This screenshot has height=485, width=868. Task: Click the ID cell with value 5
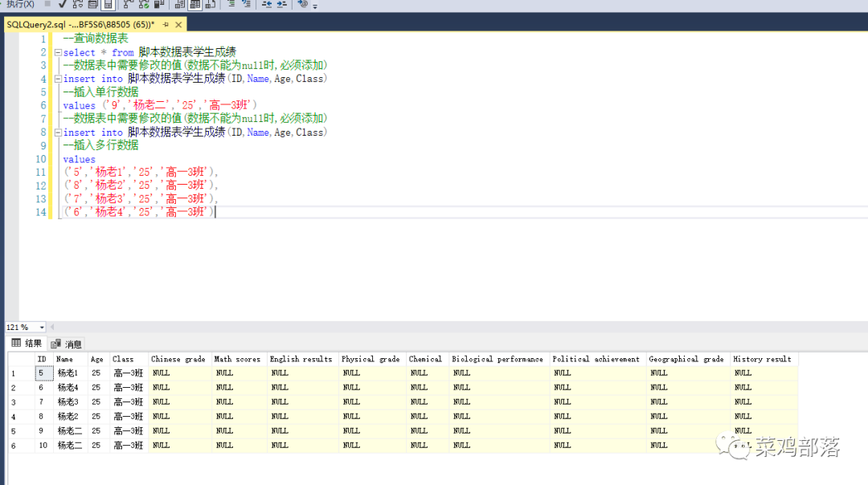[x=43, y=373]
